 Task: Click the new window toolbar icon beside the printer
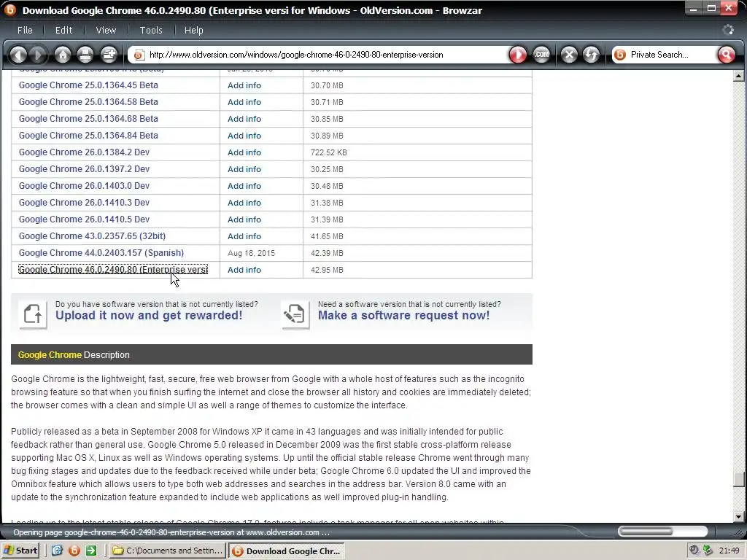click(x=109, y=55)
